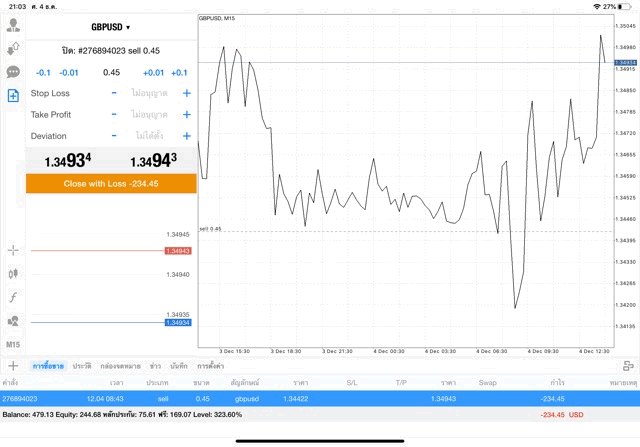Increase volume by +0.01

click(153, 73)
